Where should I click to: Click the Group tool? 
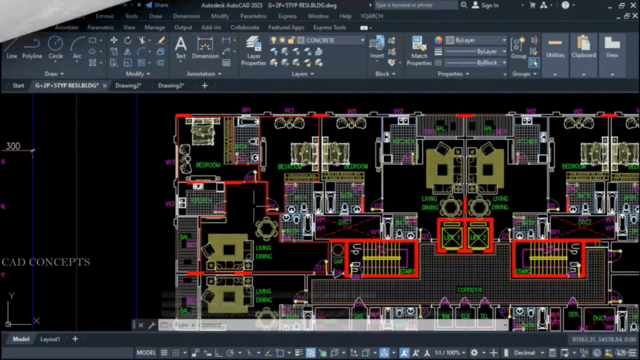click(x=518, y=48)
